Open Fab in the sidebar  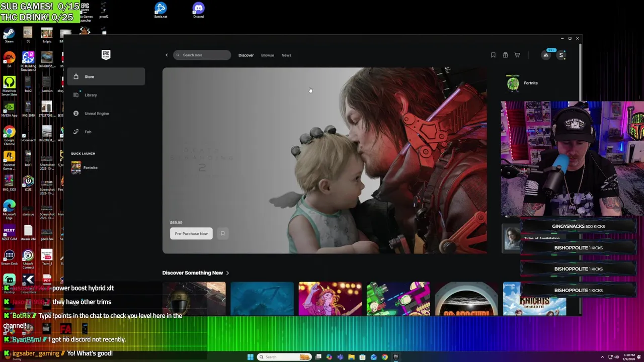(x=106, y=132)
